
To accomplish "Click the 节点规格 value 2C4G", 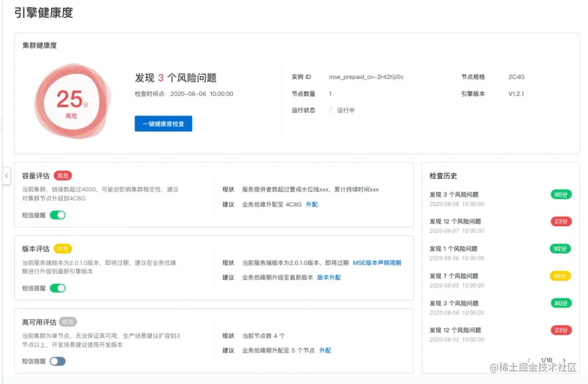I will [516, 77].
